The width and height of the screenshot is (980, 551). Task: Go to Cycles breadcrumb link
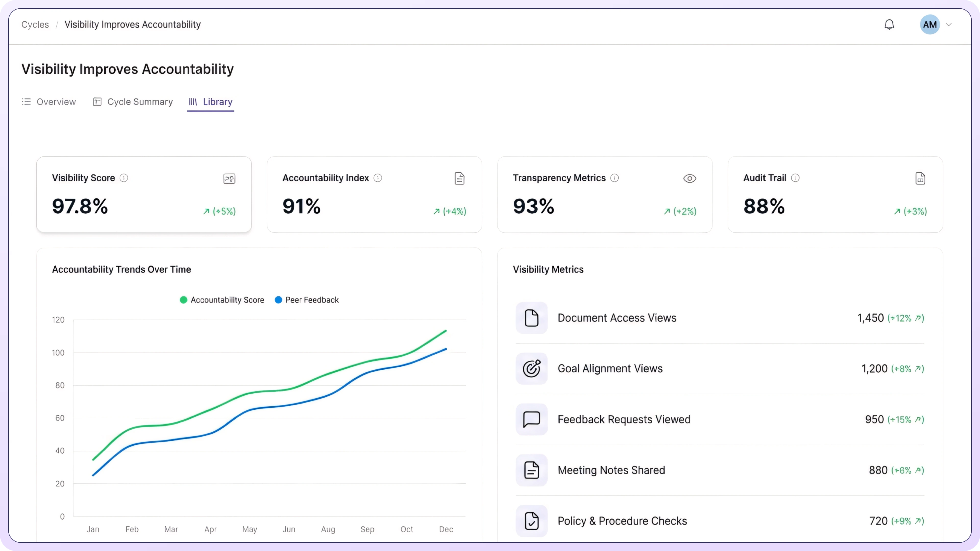35,25
